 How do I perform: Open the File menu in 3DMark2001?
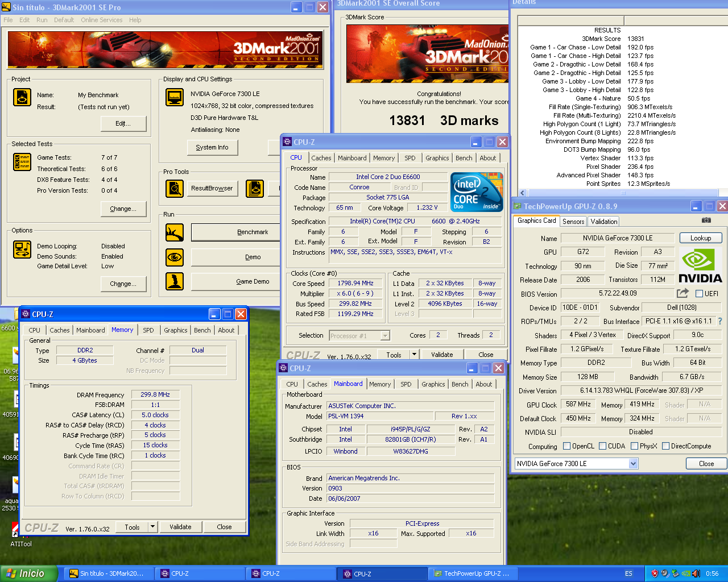click(x=8, y=20)
